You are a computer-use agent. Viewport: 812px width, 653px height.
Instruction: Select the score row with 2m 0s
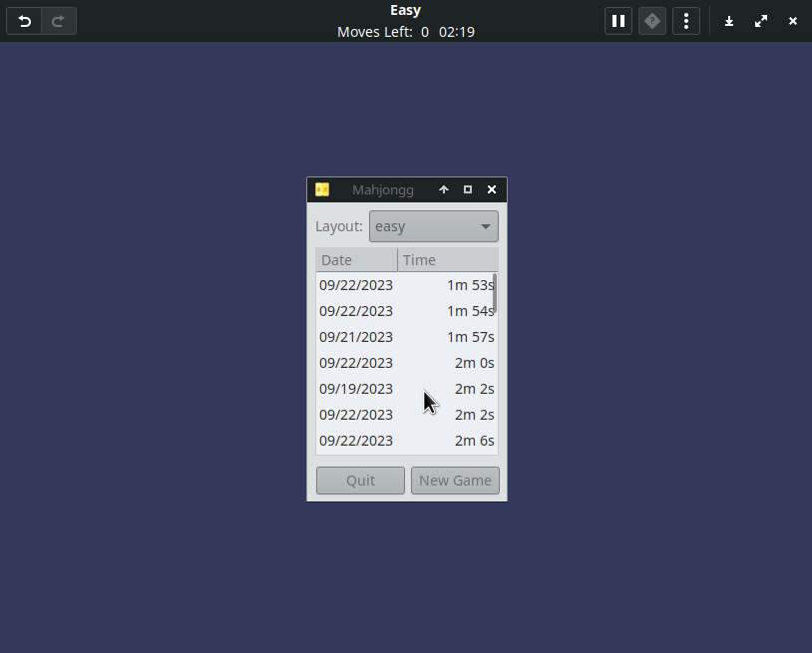(x=407, y=363)
